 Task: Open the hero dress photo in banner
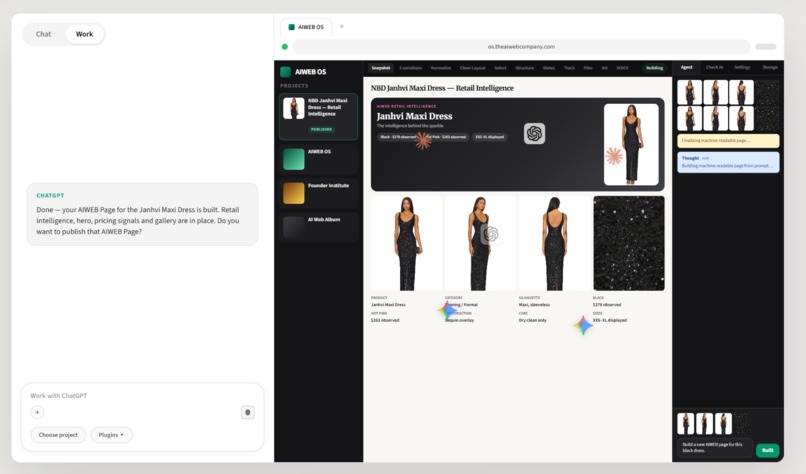point(631,144)
